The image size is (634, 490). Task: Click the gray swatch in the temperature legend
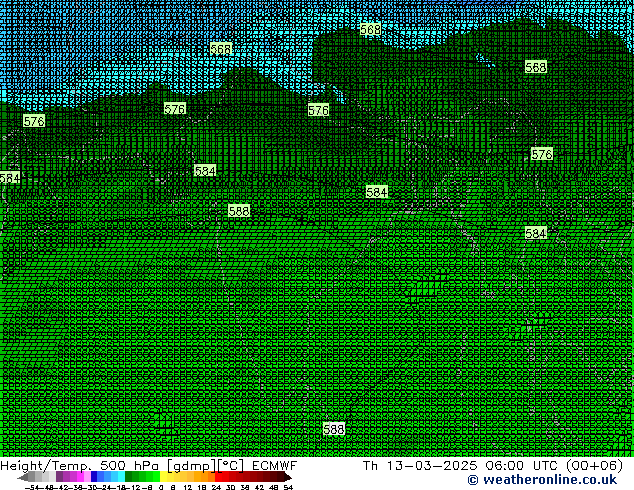pyautogui.click(x=31, y=477)
